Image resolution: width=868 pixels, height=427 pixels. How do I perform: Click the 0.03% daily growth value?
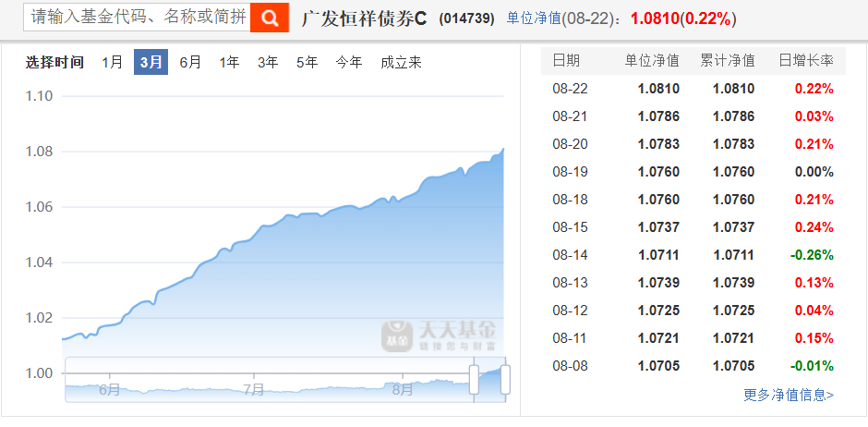click(x=814, y=116)
